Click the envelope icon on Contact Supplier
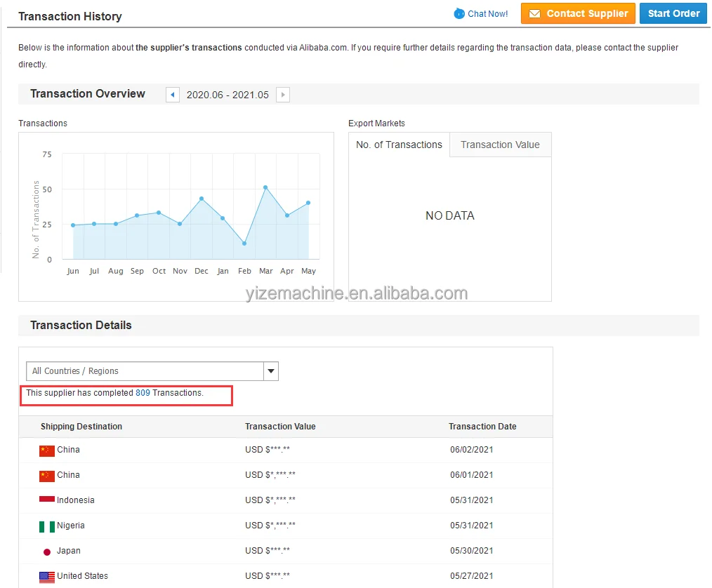 click(x=534, y=13)
